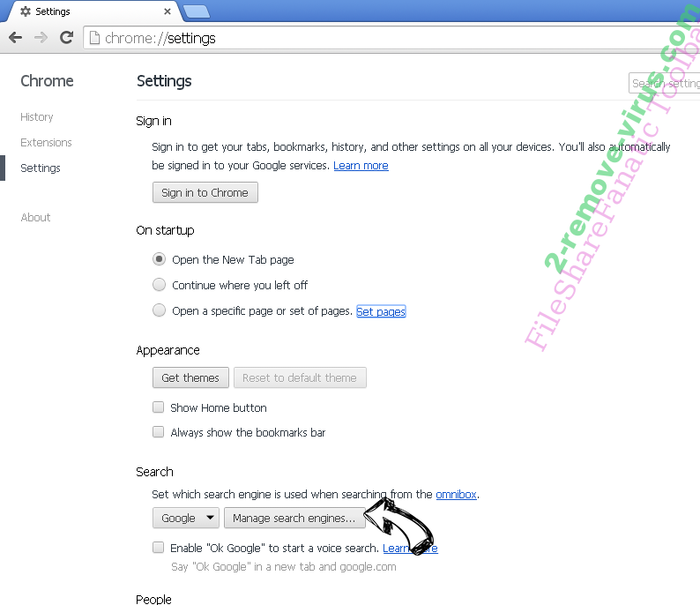Viewport: 700px width, 605px height.
Task: Click the Get themes button
Action: coord(190,377)
